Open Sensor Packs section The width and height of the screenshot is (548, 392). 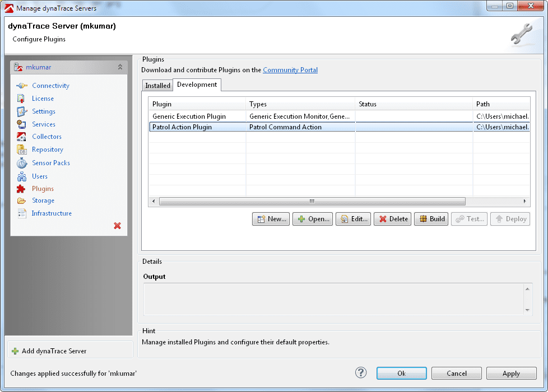(x=51, y=163)
